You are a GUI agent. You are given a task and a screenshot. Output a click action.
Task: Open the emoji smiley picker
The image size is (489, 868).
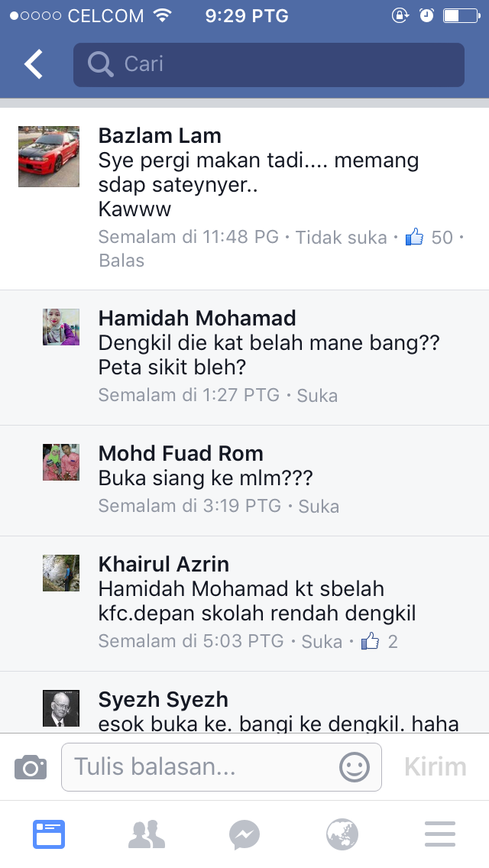pyautogui.click(x=354, y=767)
